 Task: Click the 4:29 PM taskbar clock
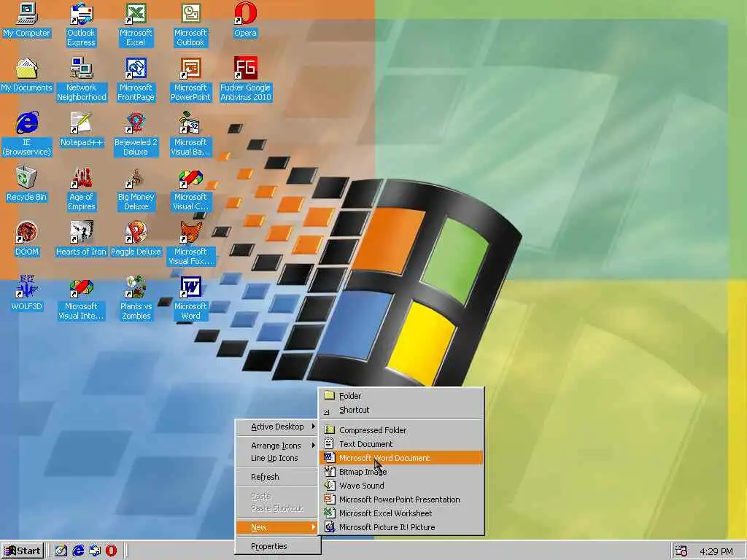tap(716, 551)
